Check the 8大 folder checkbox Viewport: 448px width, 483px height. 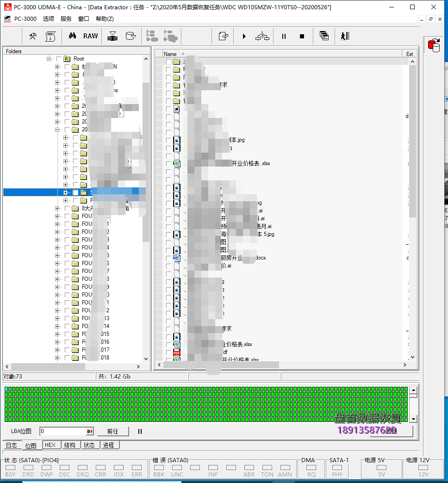(x=67, y=209)
